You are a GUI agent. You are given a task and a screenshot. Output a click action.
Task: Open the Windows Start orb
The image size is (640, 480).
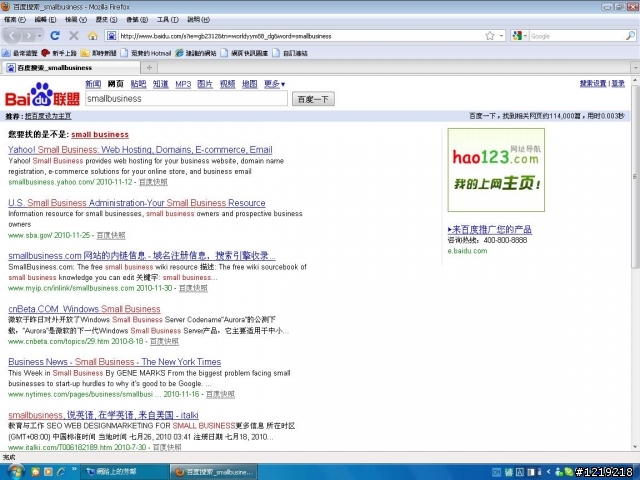(x=16, y=472)
